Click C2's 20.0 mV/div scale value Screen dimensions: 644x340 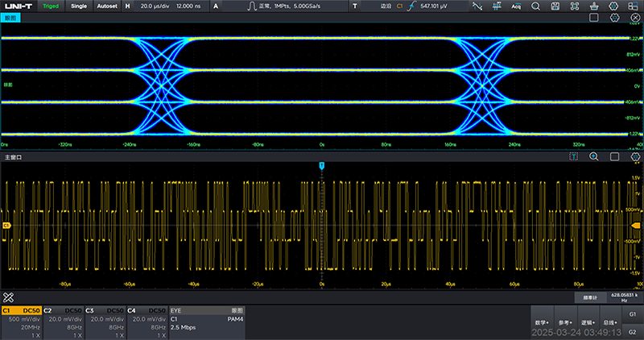click(66, 319)
